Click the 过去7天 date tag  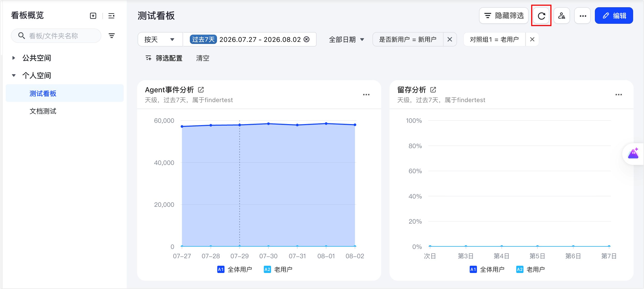(x=203, y=39)
